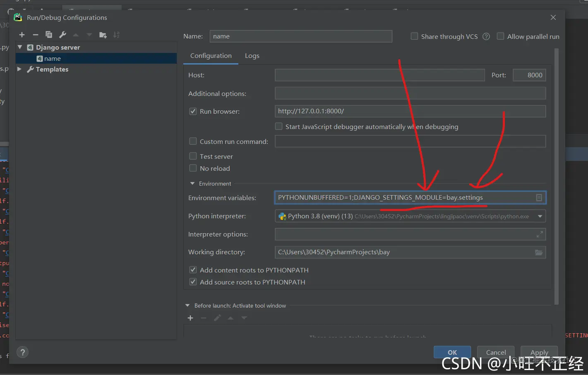
Task: Click the Run browser URL field
Action: (410, 111)
